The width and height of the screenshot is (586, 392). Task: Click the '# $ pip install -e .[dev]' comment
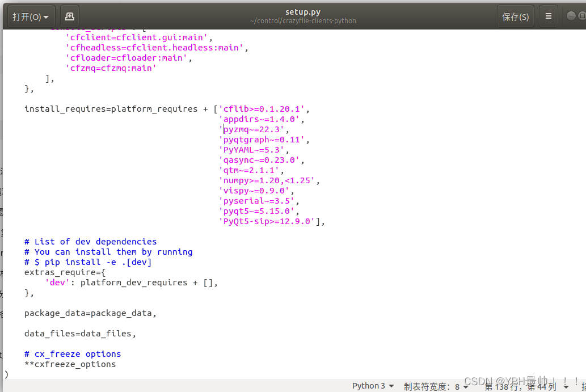[x=87, y=262]
